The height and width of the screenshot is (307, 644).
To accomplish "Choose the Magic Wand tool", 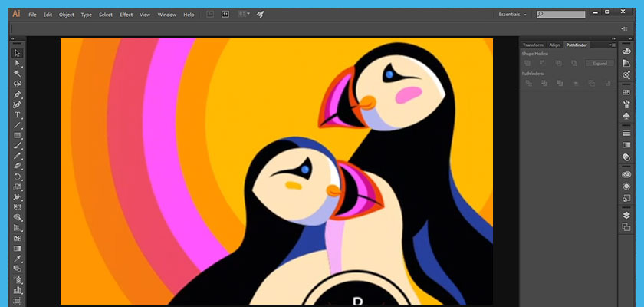I will pyautogui.click(x=17, y=74).
